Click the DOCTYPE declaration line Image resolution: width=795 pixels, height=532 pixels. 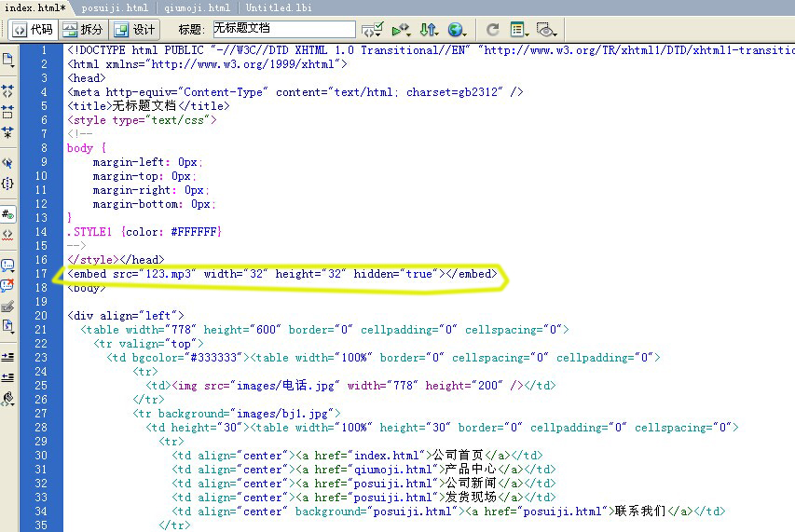(x=431, y=50)
